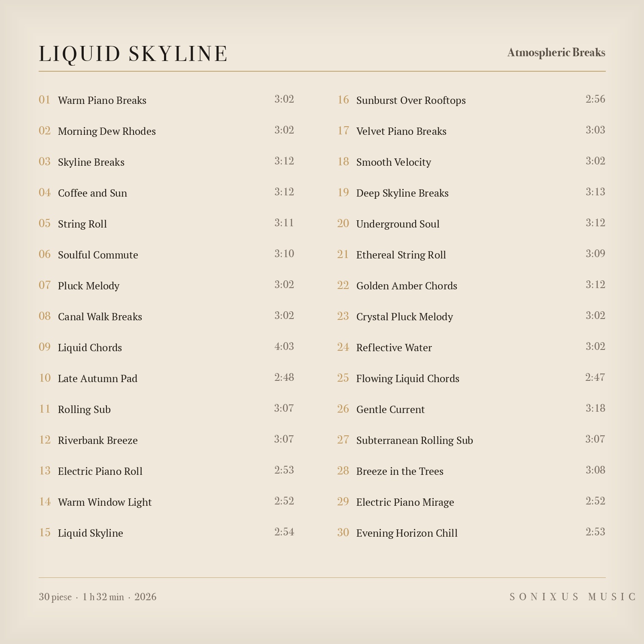
Task: Select Sunburst Over Rooftops
Action: pyautogui.click(x=471, y=100)
